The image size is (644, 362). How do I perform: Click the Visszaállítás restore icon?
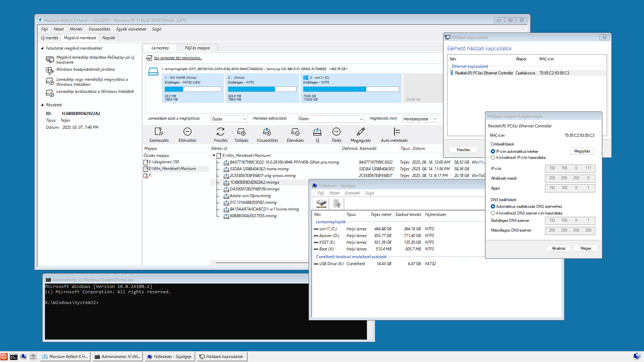coord(267,132)
